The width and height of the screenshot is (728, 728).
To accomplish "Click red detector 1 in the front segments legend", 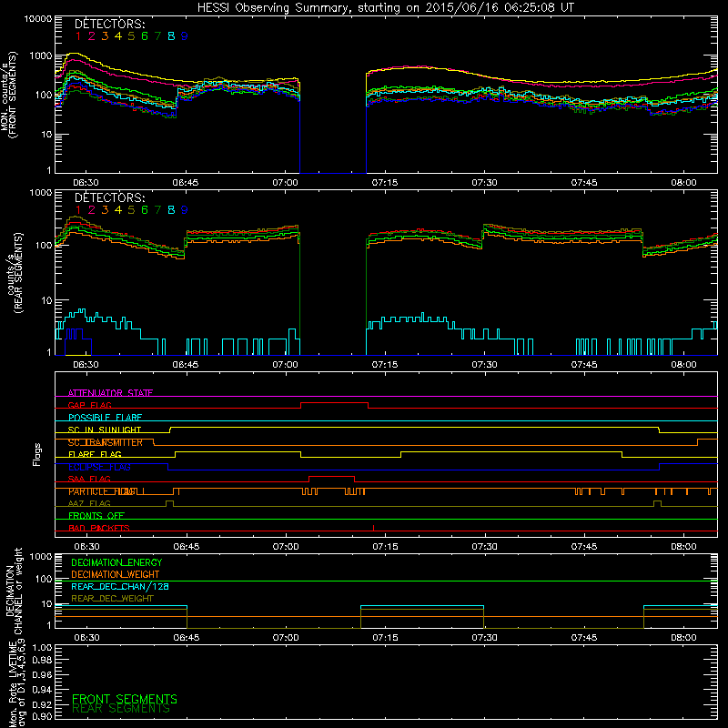I will tap(78, 36).
